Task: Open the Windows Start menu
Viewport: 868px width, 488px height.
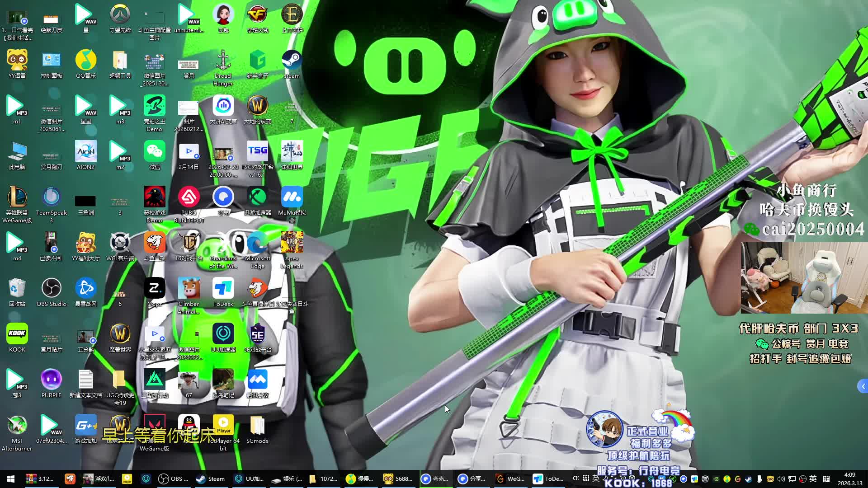Action: [11, 479]
